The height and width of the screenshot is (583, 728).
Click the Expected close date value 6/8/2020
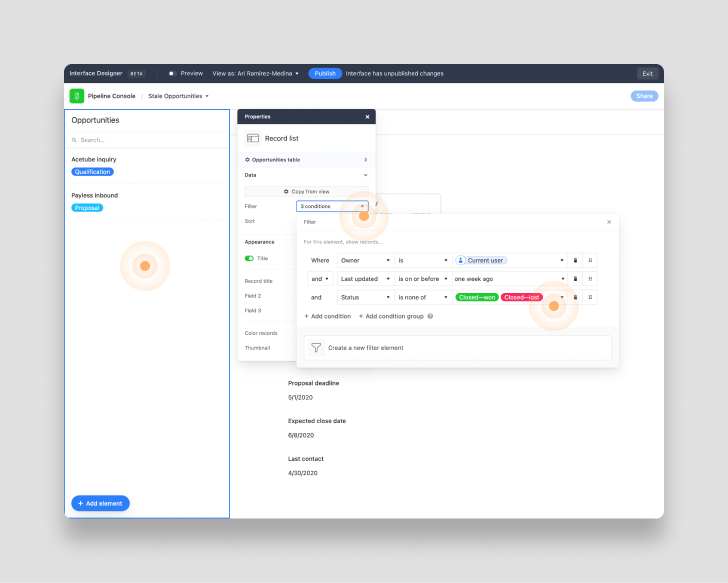(301, 435)
